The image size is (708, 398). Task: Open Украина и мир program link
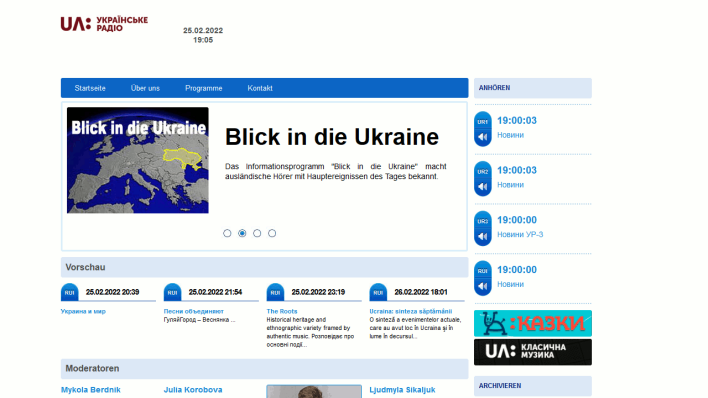click(x=83, y=311)
